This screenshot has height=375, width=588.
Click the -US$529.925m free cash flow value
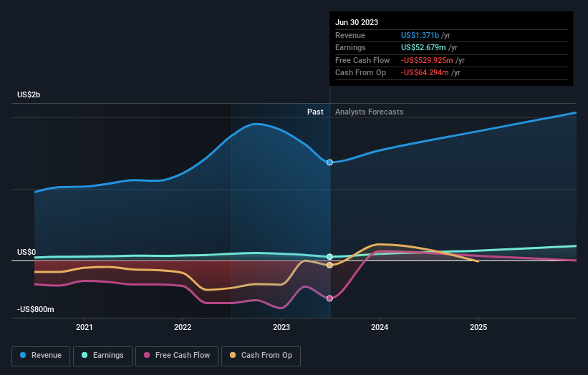pos(427,60)
